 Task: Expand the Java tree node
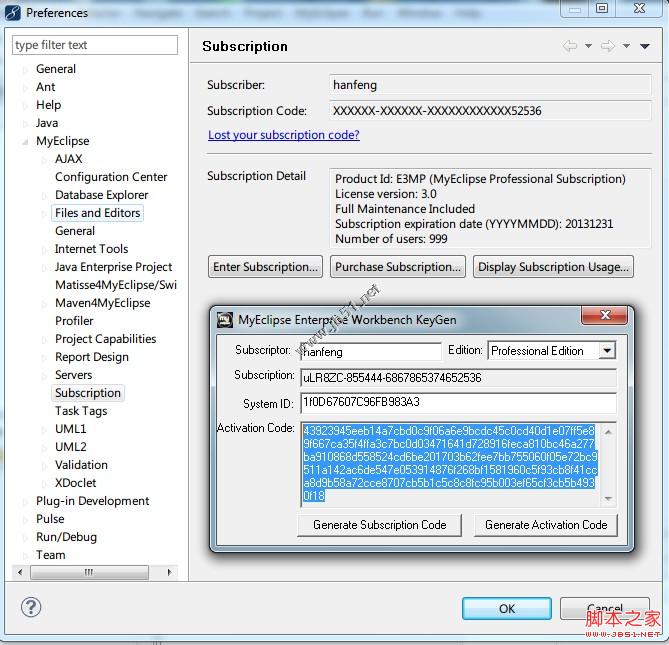(25, 123)
